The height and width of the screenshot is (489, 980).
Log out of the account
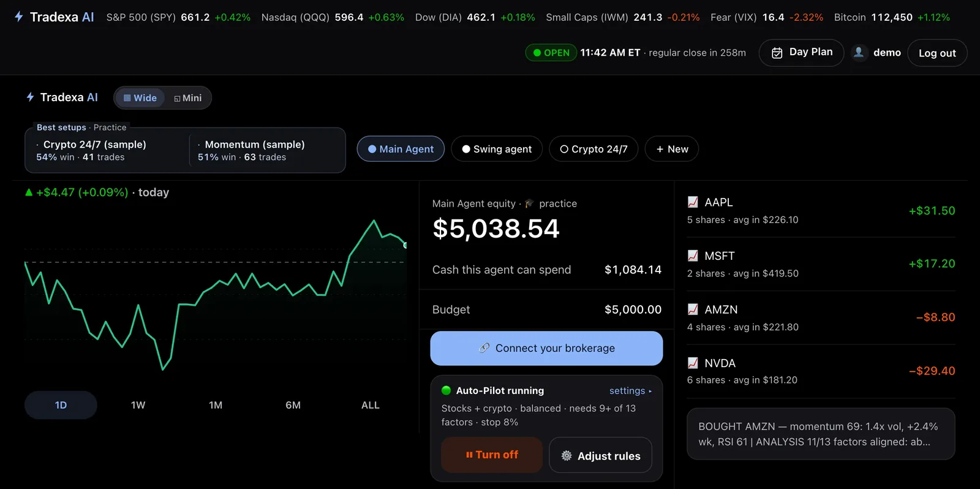937,53
